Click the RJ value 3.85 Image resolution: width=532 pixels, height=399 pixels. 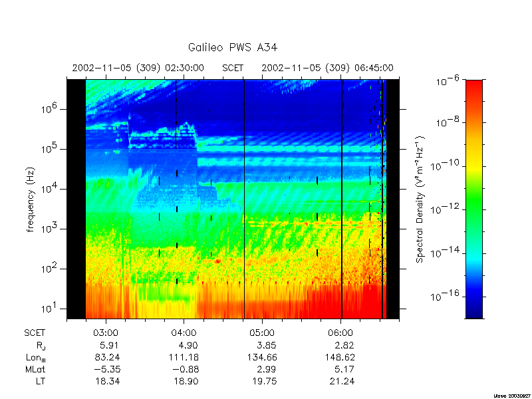[x=267, y=345]
